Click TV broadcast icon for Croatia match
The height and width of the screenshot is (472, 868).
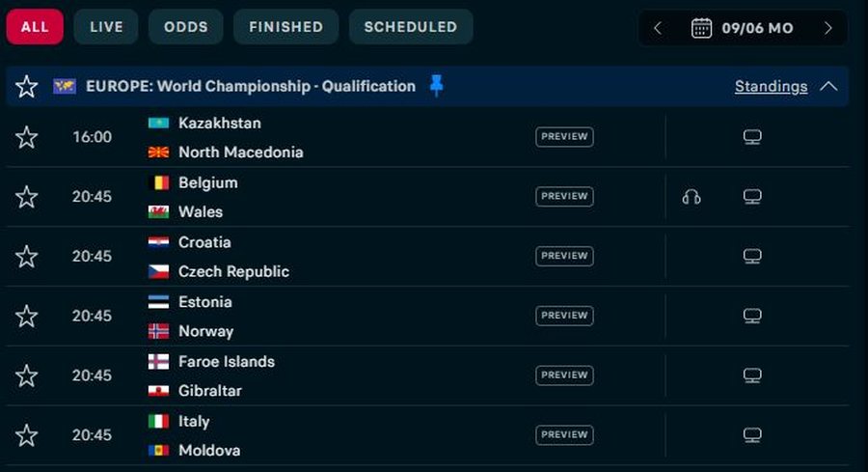(x=752, y=256)
